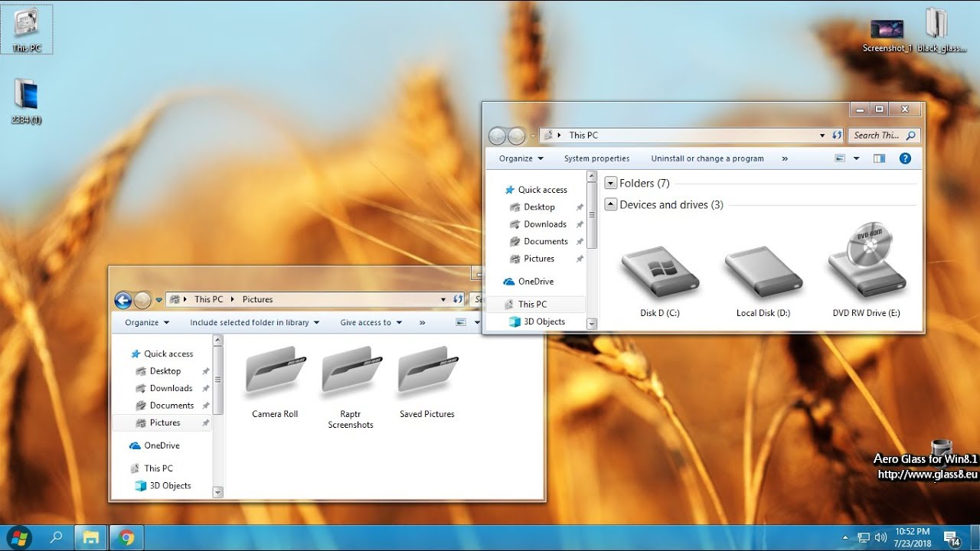The height and width of the screenshot is (551, 980).
Task: Click the help icon in This PC window
Action: pos(905,158)
